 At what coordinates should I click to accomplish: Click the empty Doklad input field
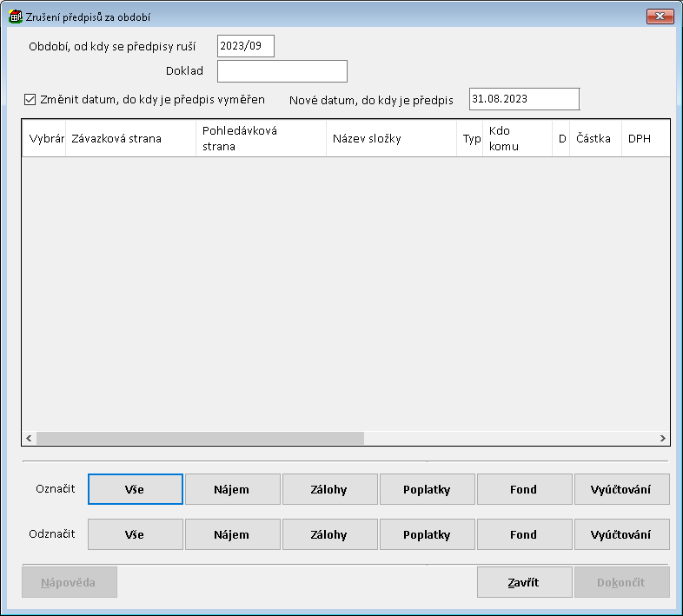[x=282, y=71]
